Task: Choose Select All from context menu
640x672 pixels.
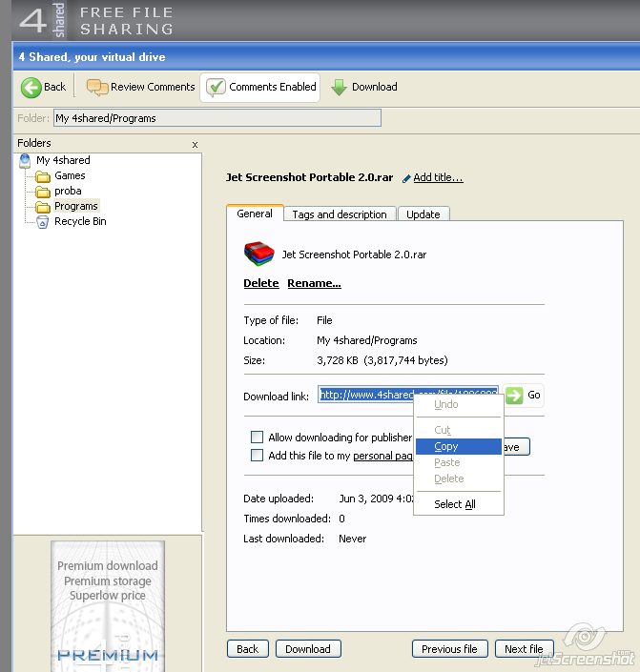Action: coord(459,504)
